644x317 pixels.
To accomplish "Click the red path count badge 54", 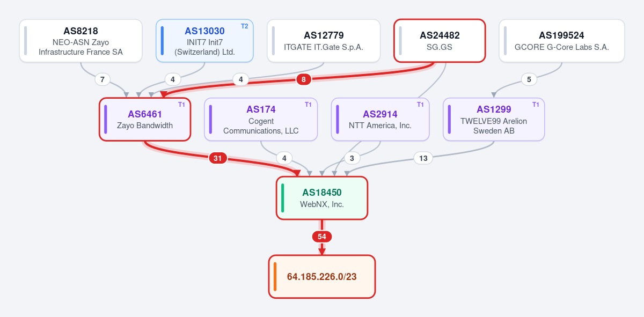I will point(322,237).
